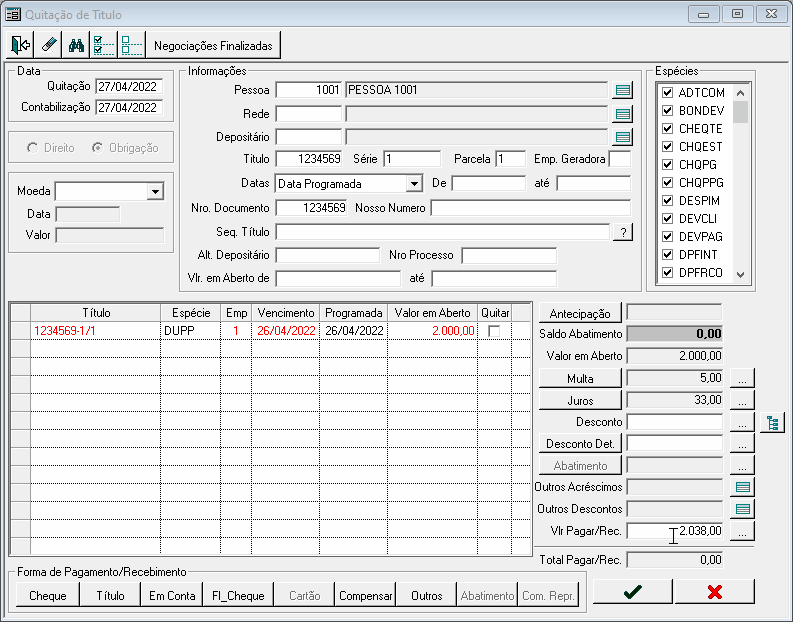Uncheck the ADTCOM species checkbox

(668, 93)
